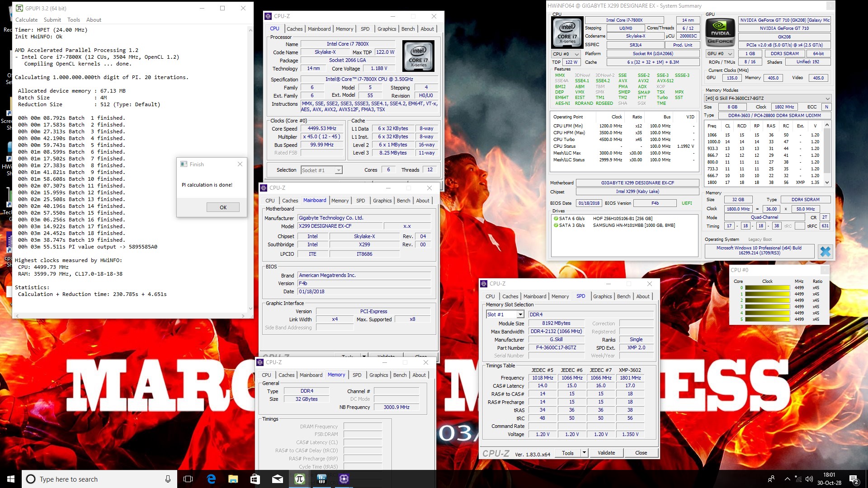Image resolution: width=868 pixels, height=488 pixels.
Task: Open the Memory Modules G Skill dropdown
Action: 768,99
